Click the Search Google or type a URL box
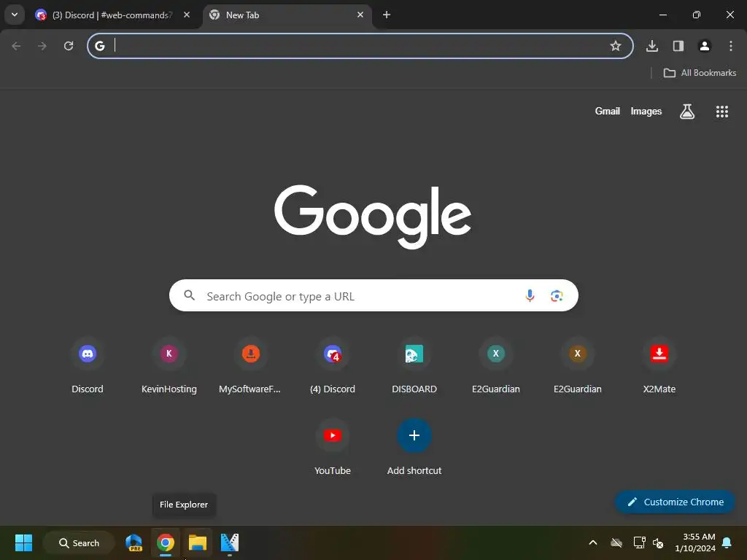This screenshot has width=747, height=560. tap(373, 296)
